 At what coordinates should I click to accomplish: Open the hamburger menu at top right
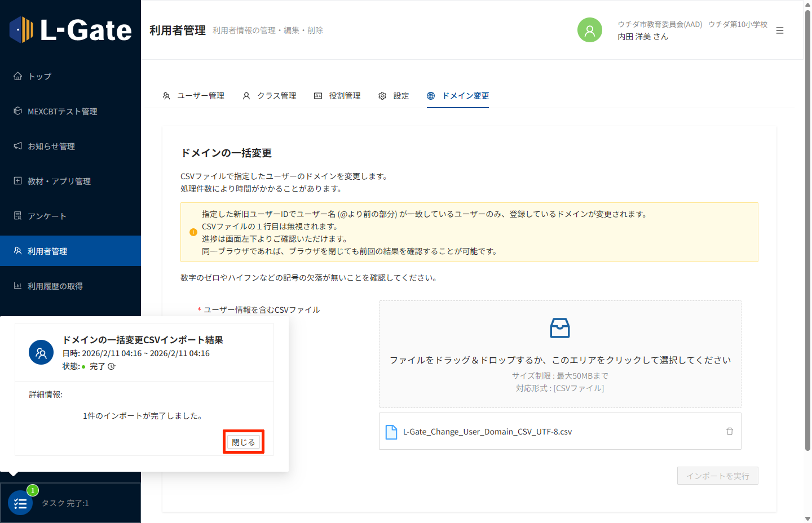point(780,30)
